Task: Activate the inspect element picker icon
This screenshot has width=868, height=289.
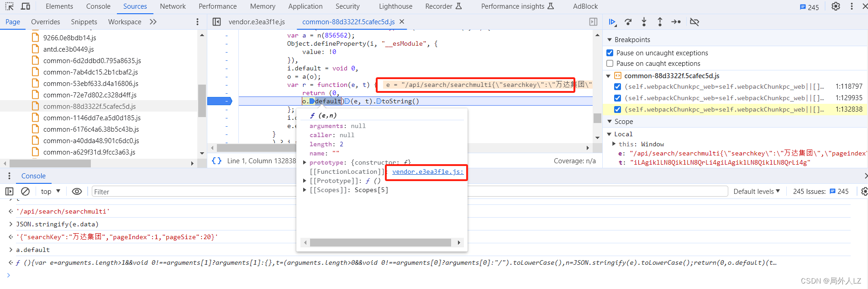Action: (10, 6)
